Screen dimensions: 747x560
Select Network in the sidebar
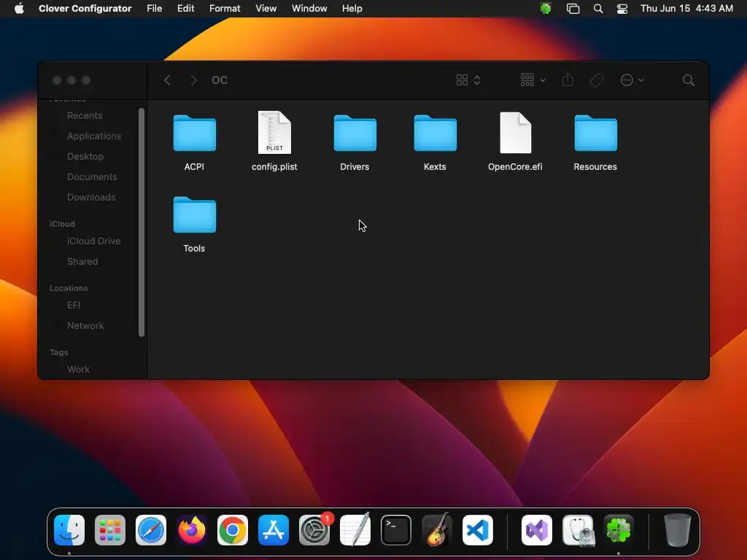pos(85,326)
